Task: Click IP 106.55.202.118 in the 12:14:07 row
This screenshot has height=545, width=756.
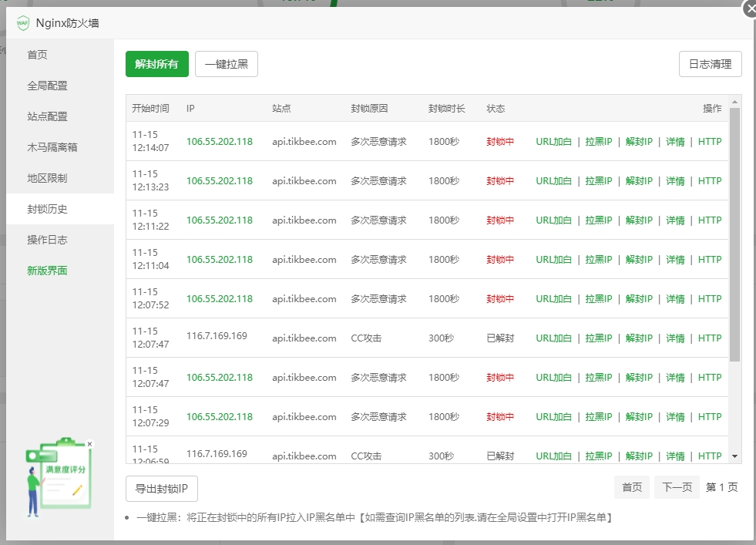Action: (x=220, y=142)
